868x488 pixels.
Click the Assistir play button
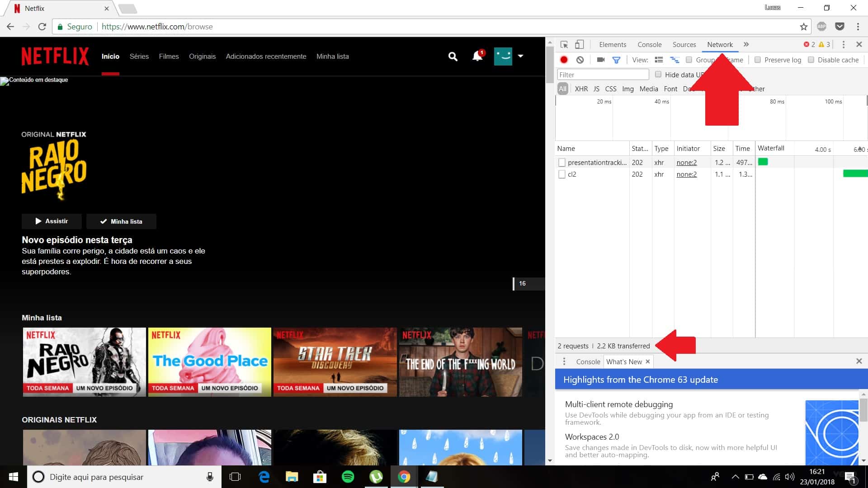coord(52,221)
